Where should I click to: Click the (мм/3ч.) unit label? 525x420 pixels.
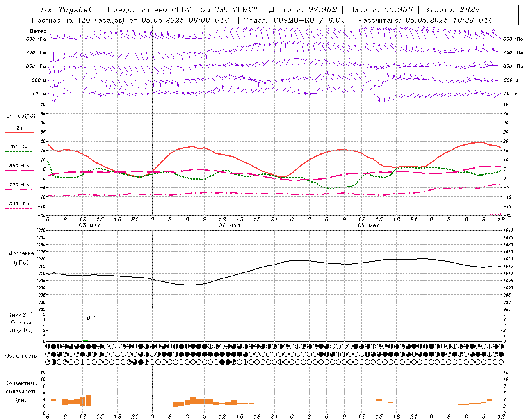(21, 315)
